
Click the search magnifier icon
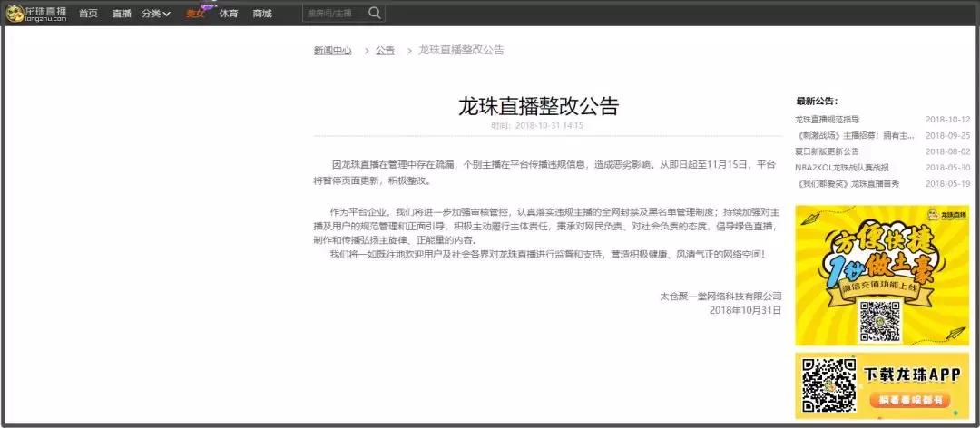pos(375,13)
